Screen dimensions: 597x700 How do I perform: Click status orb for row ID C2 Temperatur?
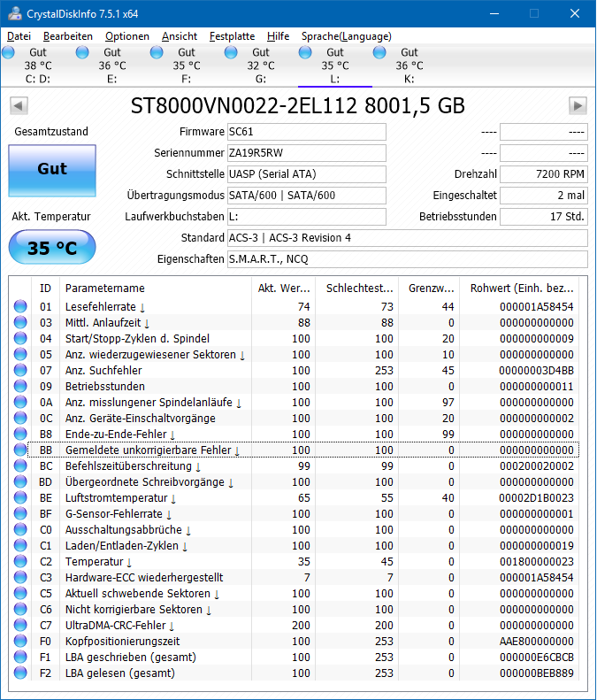click(x=20, y=561)
